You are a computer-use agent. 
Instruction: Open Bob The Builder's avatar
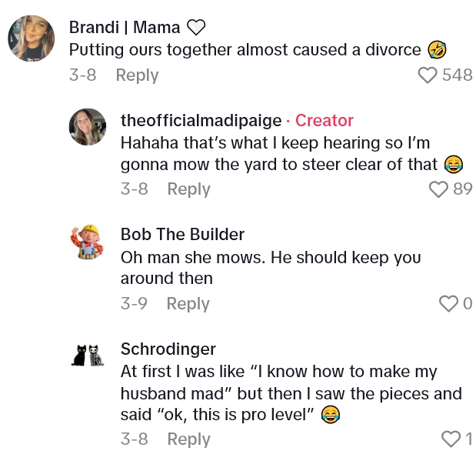coord(88,241)
